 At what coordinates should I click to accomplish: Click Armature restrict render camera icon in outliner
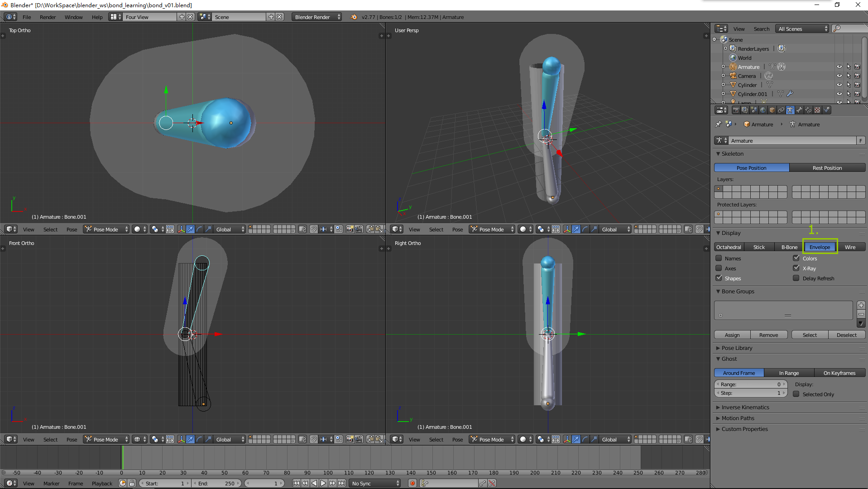857,67
